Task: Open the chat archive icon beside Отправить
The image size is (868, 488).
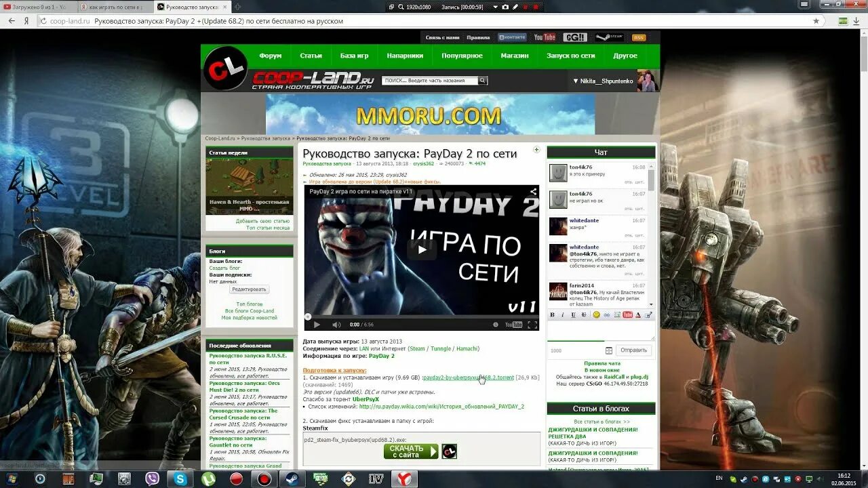Action: click(609, 350)
